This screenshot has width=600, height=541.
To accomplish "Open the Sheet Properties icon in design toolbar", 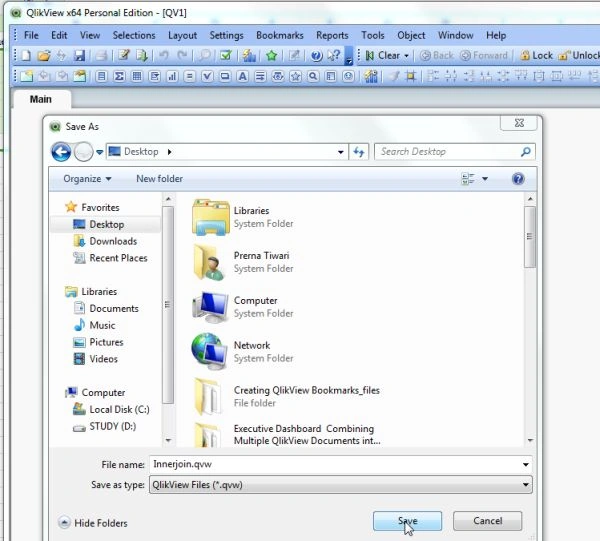I will point(80,76).
